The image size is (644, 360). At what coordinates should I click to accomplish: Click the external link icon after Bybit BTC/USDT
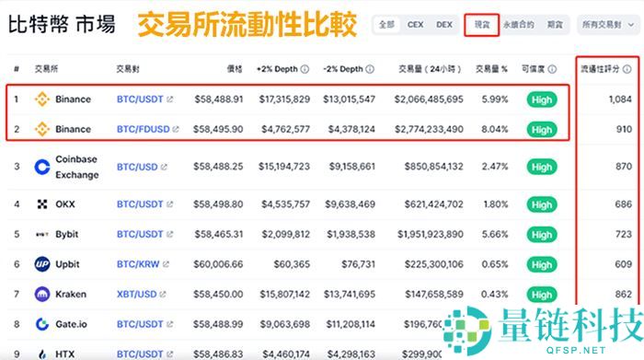click(x=169, y=234)
